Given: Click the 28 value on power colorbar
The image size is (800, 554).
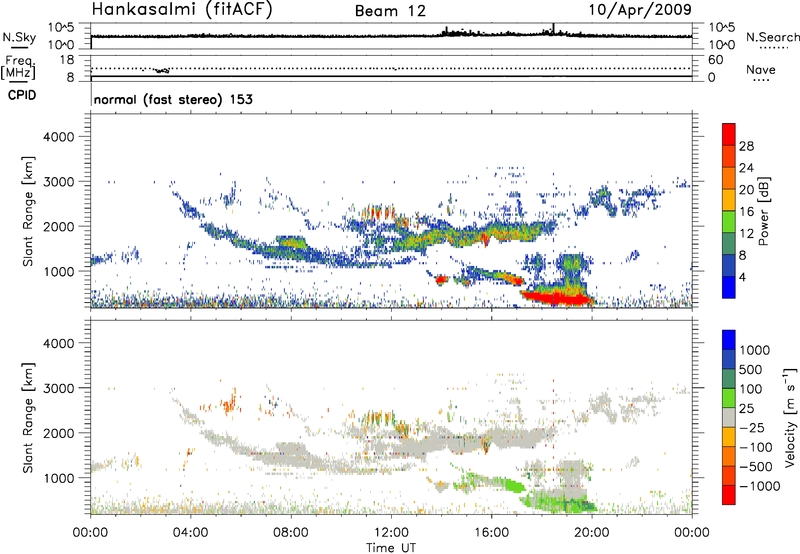Looking at the screenshot, I should 746,146.
